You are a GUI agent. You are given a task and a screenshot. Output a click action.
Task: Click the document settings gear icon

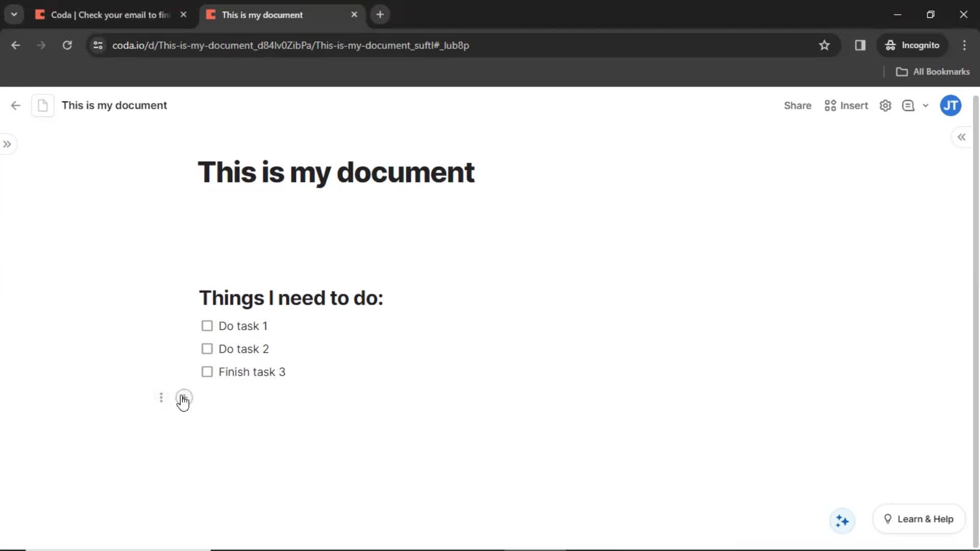887,106
